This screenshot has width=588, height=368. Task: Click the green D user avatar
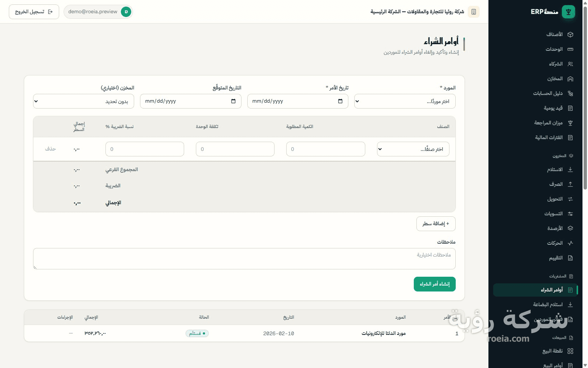[126, 12]
